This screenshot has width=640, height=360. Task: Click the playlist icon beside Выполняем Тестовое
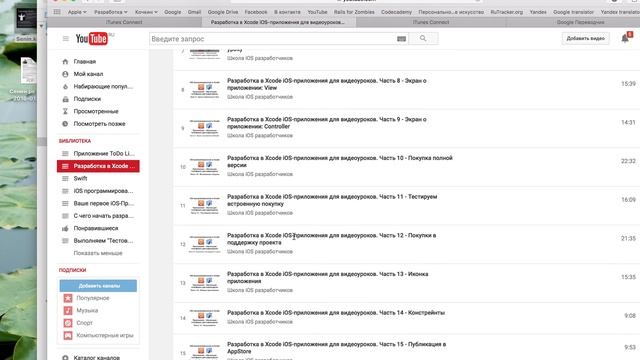(x=65, y=241)
